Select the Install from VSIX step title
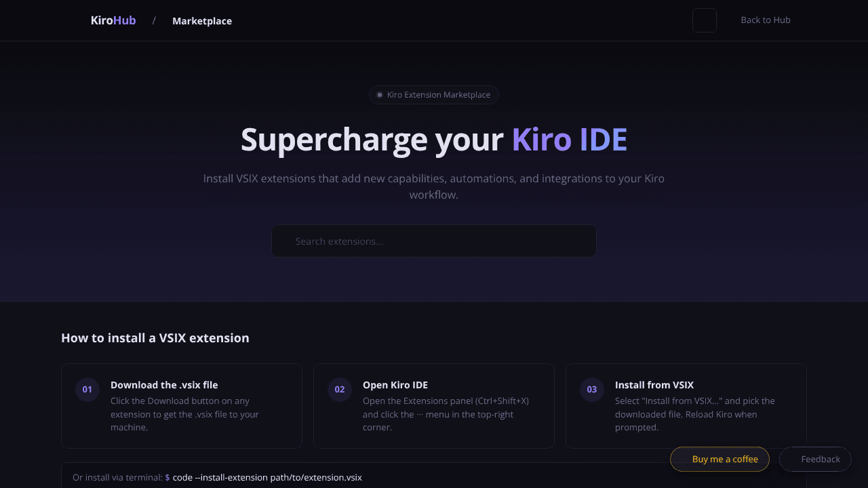This screenshot has width=868, height=488. [x=654, y=385]
